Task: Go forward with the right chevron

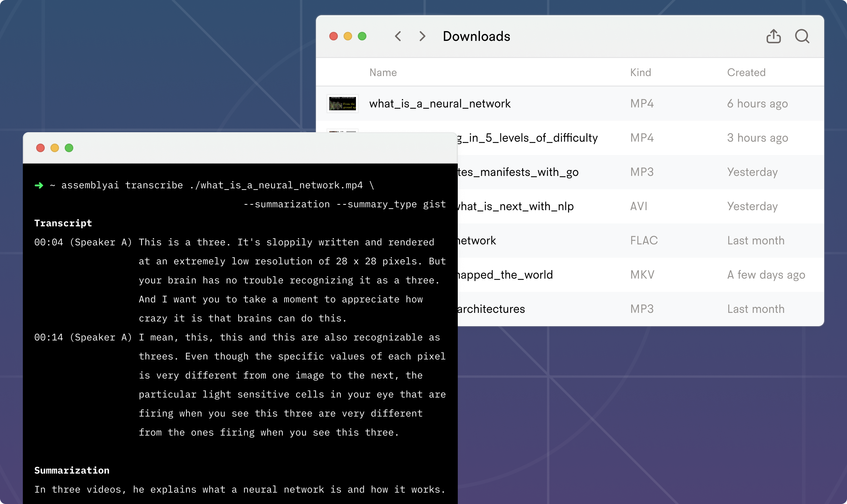Action: coord(422,36)
